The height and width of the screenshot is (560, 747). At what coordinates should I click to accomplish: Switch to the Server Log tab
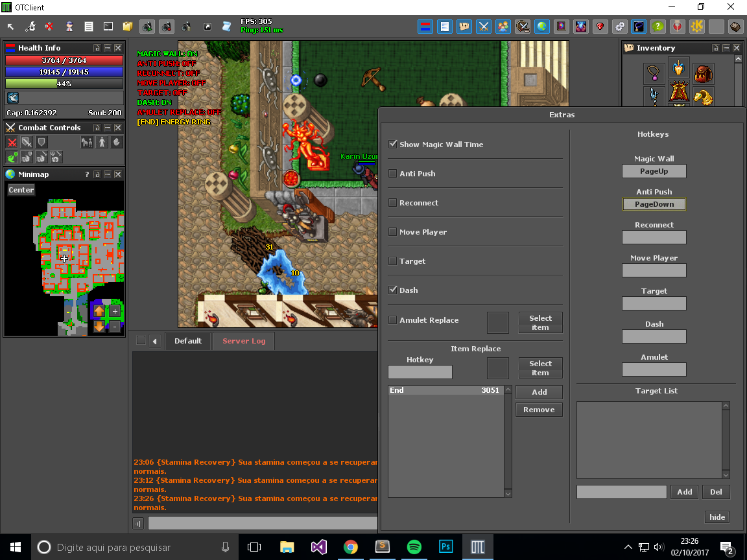[244, 341]
